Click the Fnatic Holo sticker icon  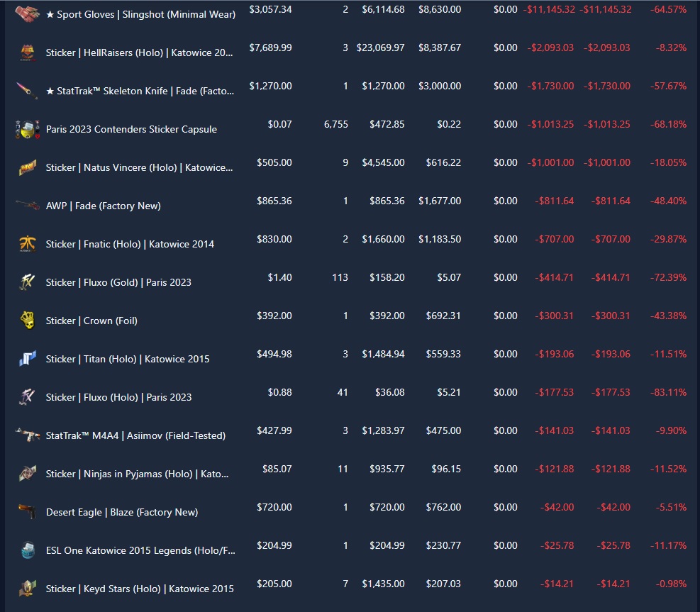pyautogui.click(x=27, y=244)
